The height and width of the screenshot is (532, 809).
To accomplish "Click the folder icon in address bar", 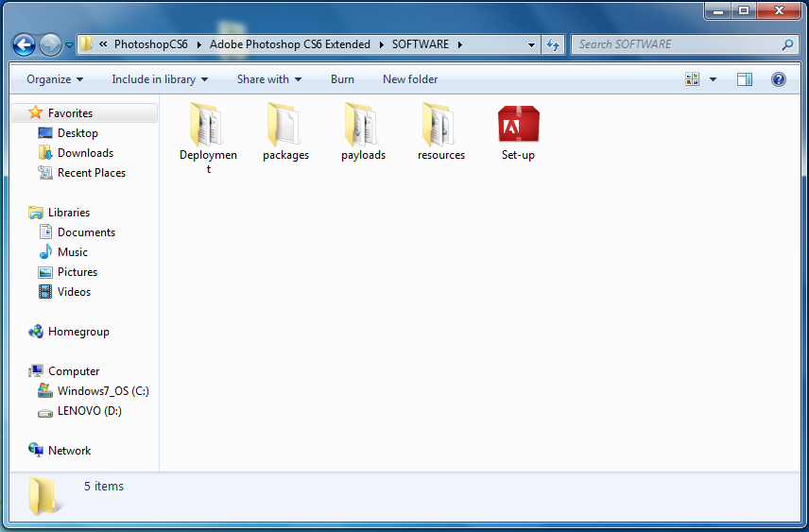I will point(87,43).
